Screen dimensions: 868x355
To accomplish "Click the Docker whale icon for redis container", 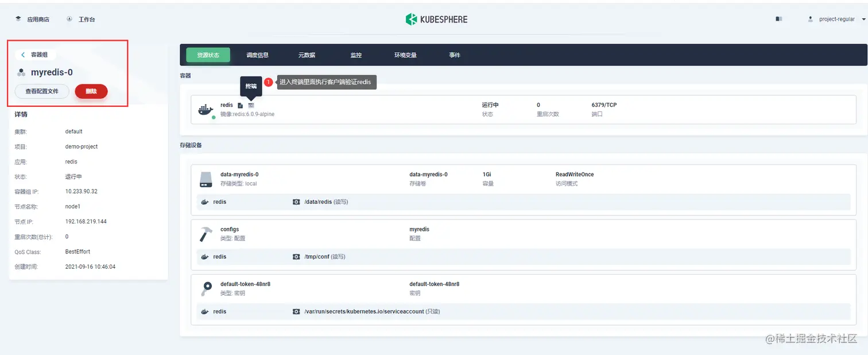I will [206, 110].
